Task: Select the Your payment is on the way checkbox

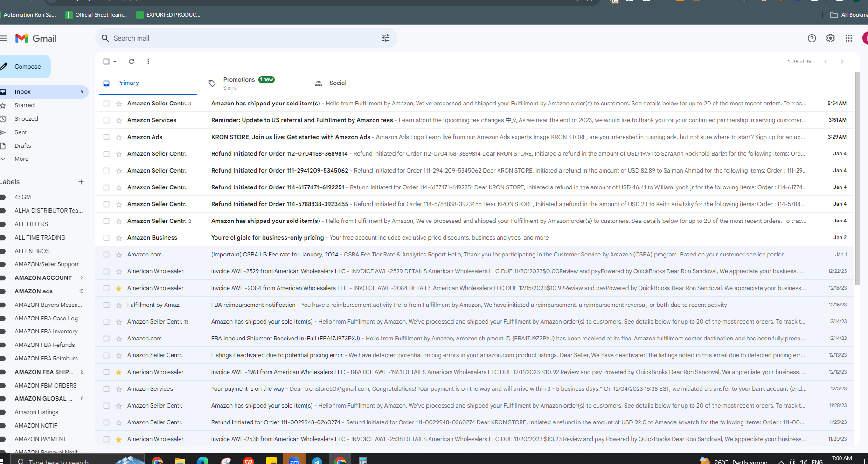Action: click(x=106, y=389)
